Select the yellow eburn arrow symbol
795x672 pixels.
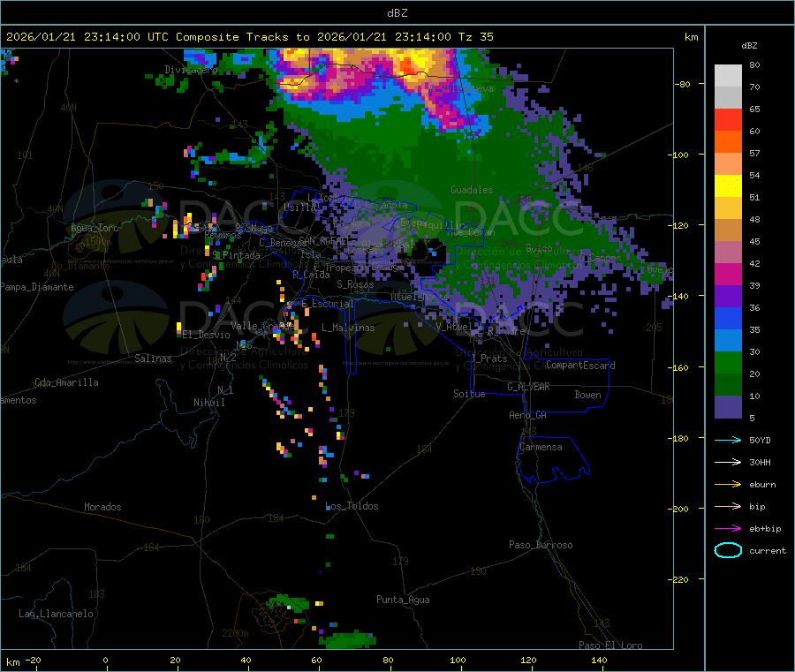click(x=728, y=485)
